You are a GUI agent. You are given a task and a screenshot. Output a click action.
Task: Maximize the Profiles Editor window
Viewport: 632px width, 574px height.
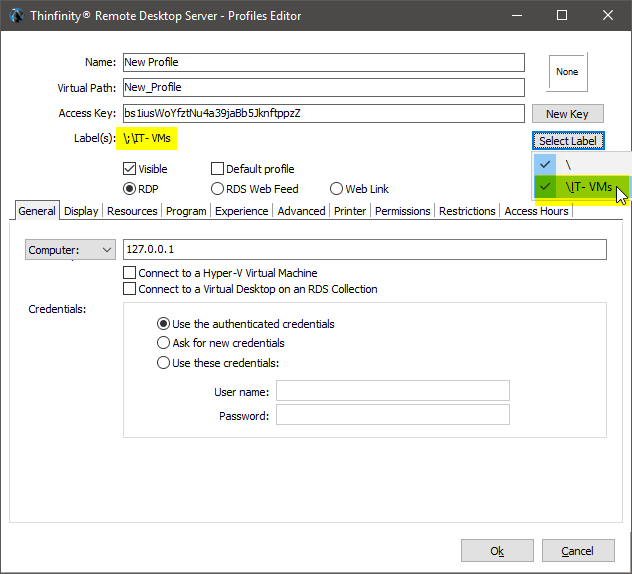point(562,16)
